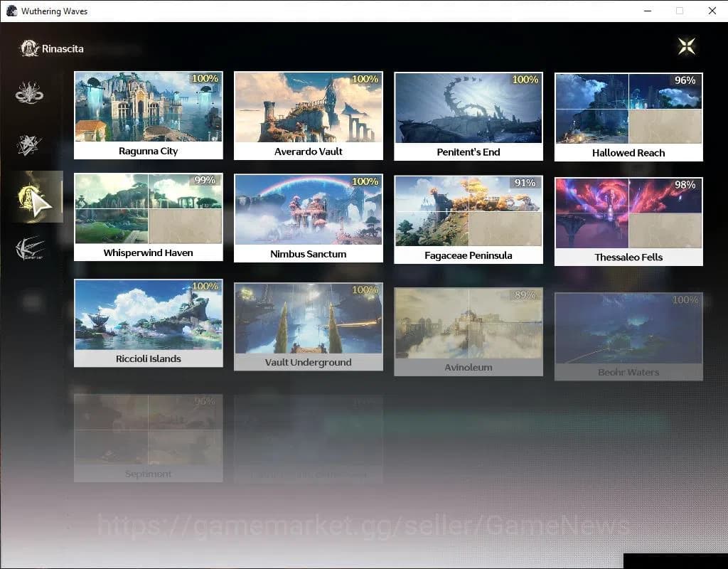Select the highlighted Rinascita region emblem
This screenshot has height=569, width=728.
point(36,196)
